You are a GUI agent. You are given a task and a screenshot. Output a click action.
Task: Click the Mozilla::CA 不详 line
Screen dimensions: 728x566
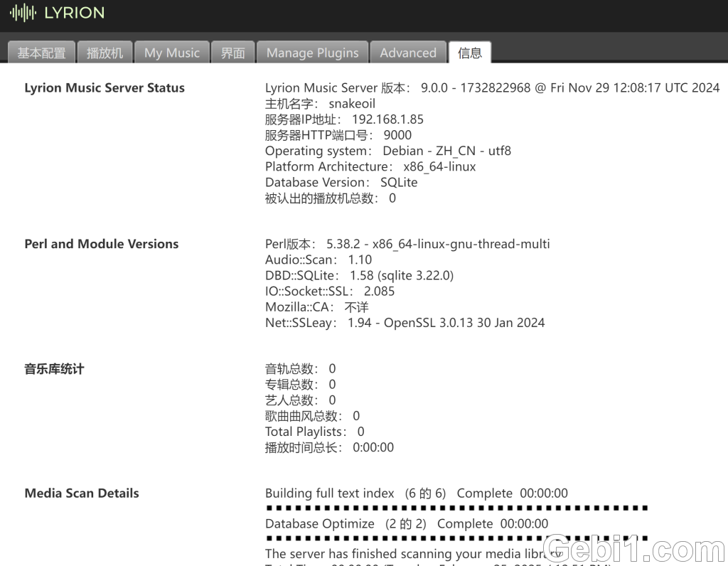pyautogui.click(x=317, y=307)
